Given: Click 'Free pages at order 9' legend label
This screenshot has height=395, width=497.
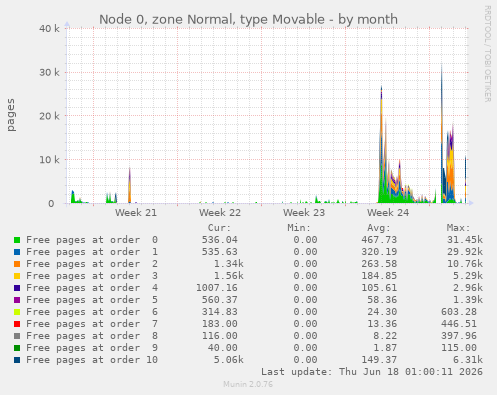Looking at the screenshot, I should point(92,348).
